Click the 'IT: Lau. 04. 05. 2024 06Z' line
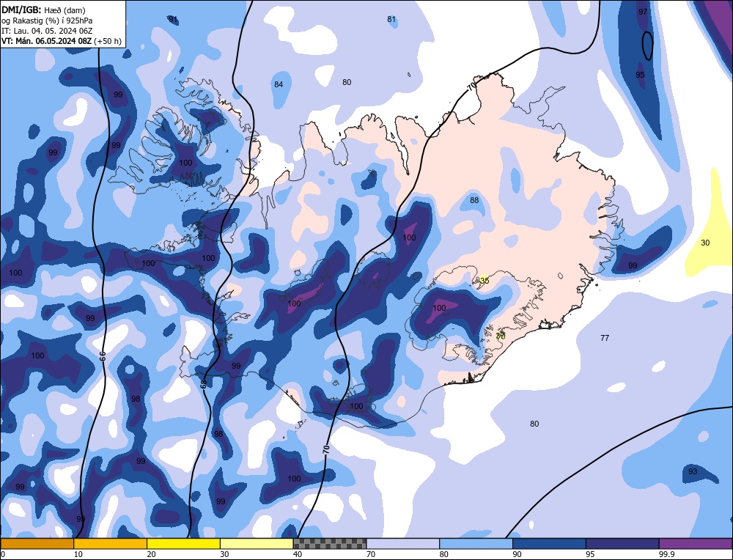Screen dimensions: 733x560 point(47,31)
